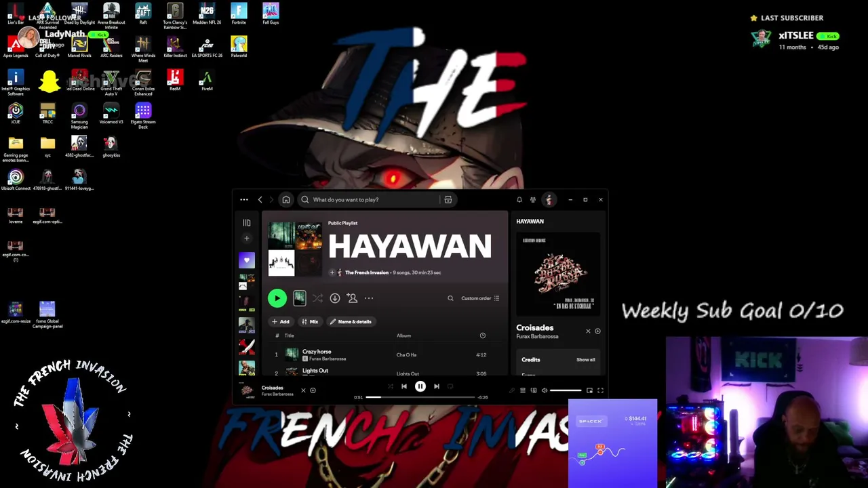Show all credits
The height and width of the screenshot is (488, 868).
[x=586, y=360]
